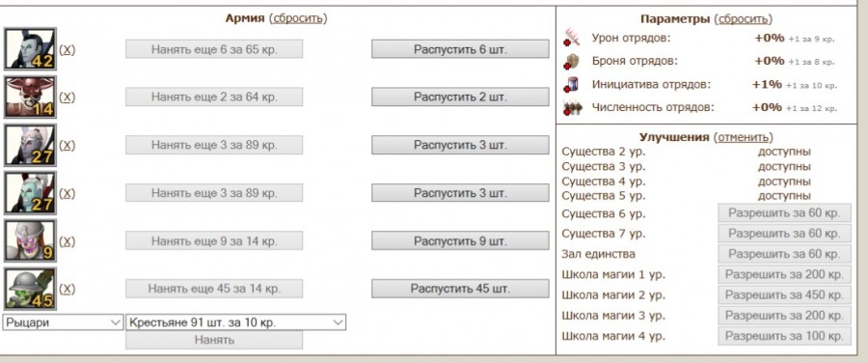
Task: Cancel upgrades with the отменить link
Action: click(x=744, y=137)
